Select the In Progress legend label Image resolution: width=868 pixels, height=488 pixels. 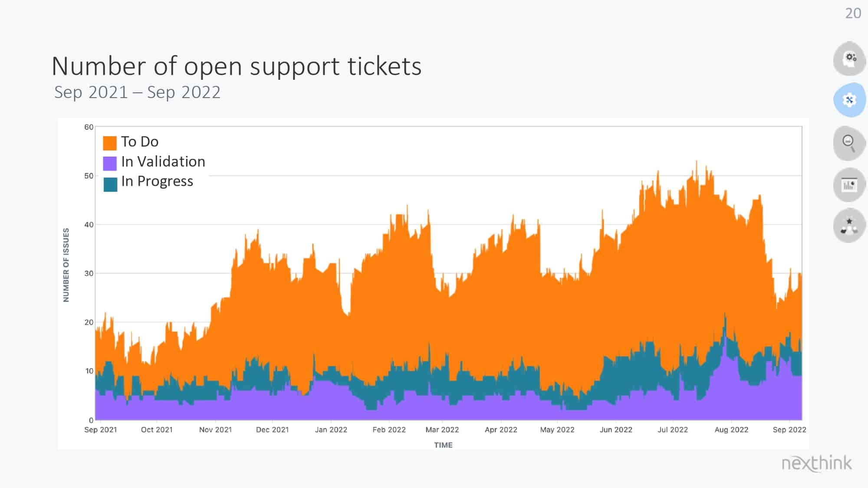157,181
